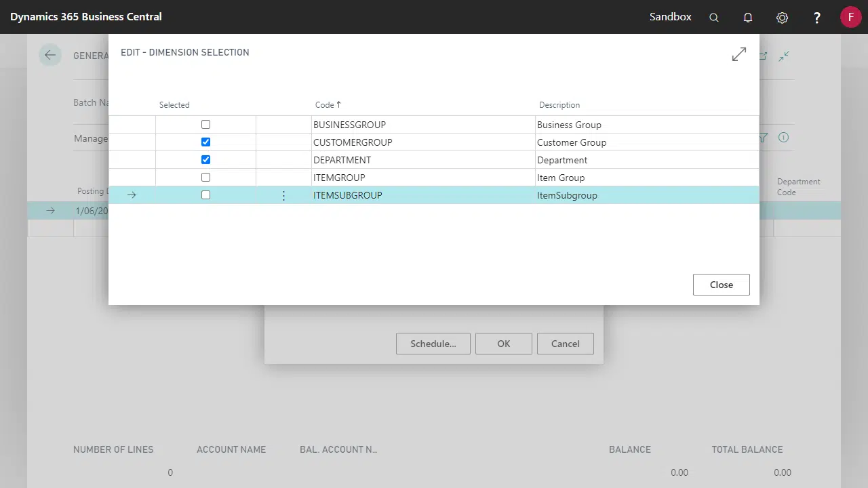Click the BUSINESSGROUP code cell

point(349,125)
